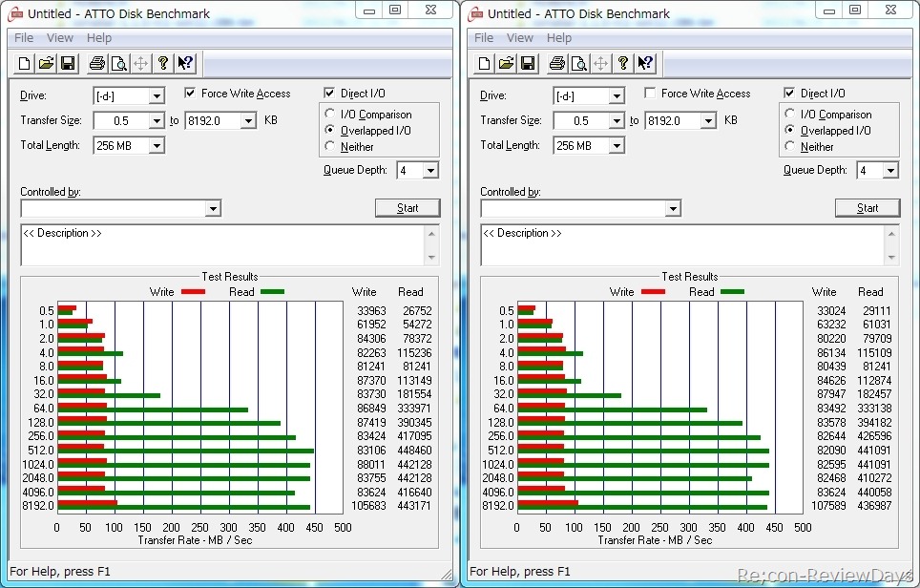The height and width of the screenshot is (588, 920).
Task: Click the Print icon in left window toolbar
Action: click(x=96, y=64)
